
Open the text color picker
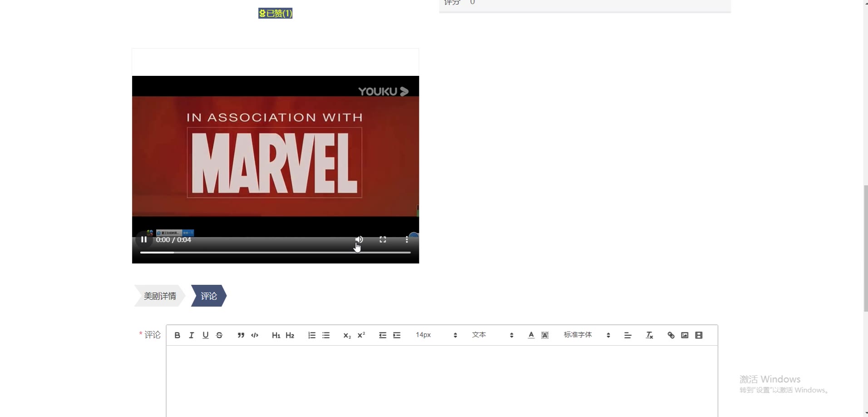[x=531, y=335]
